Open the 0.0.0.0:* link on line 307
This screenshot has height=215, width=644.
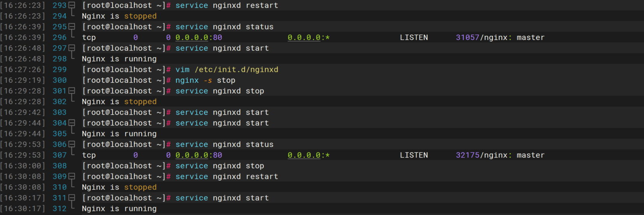(x=309, y=155)
